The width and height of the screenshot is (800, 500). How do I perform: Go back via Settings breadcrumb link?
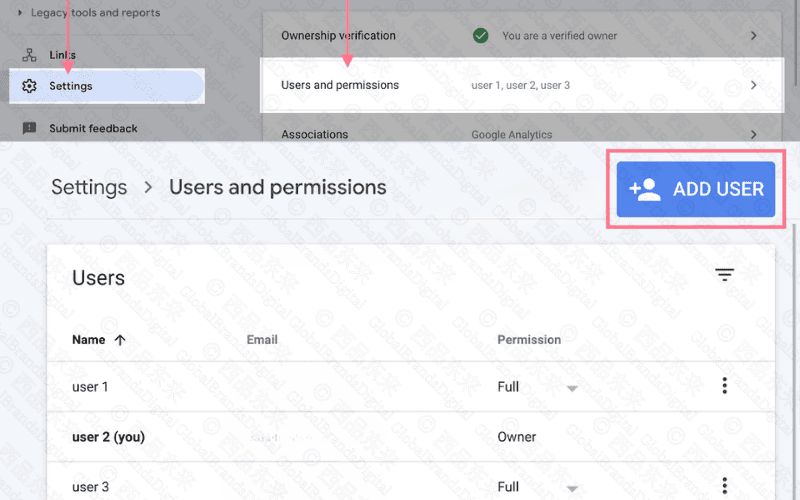pyautogui.click(x=89, y=187)
